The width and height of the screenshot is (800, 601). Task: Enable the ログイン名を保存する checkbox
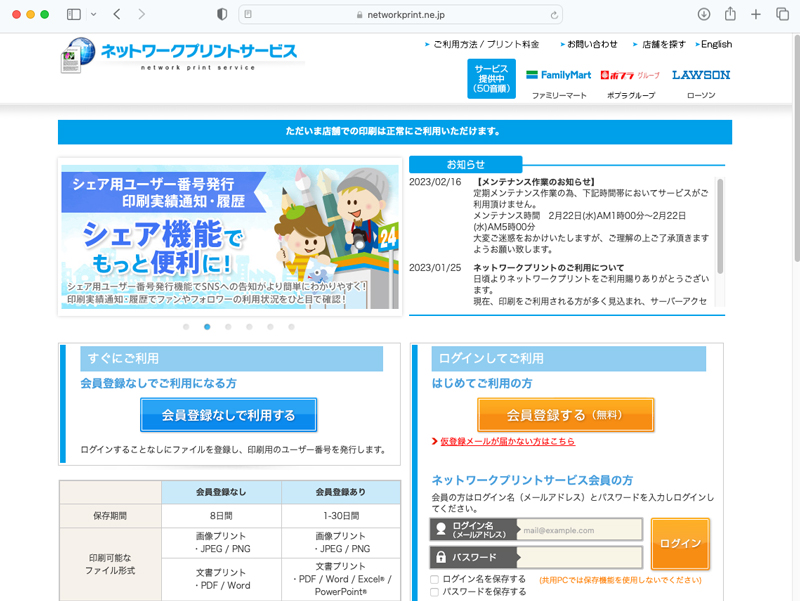coord(434,578)
